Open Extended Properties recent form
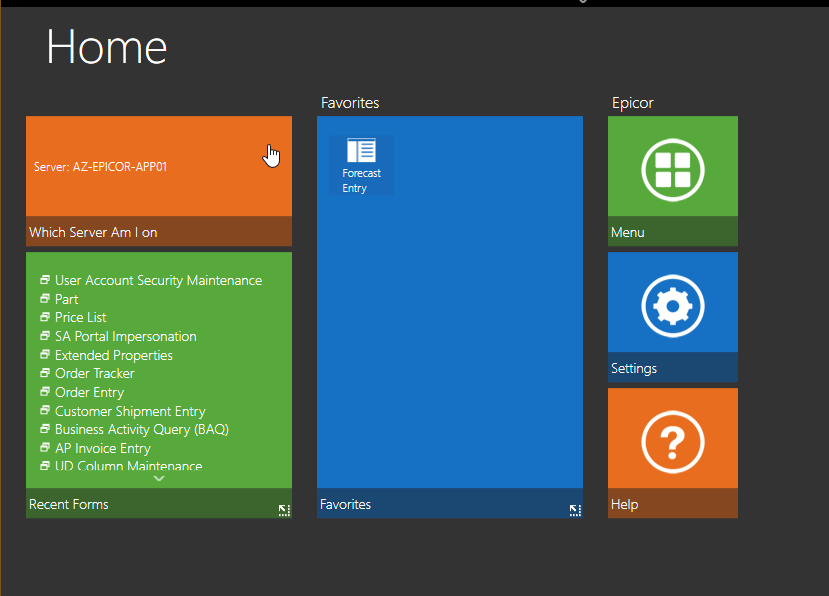 114,355
